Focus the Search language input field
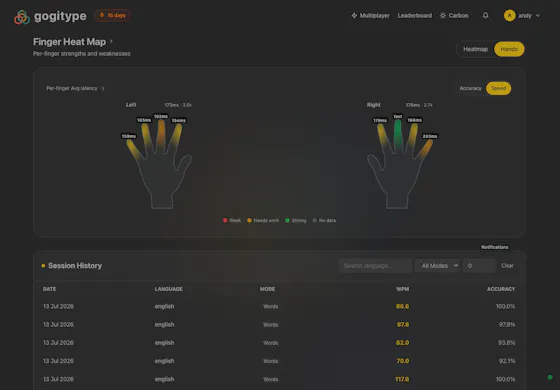560x390 pixels. click(x=375, y=266)
